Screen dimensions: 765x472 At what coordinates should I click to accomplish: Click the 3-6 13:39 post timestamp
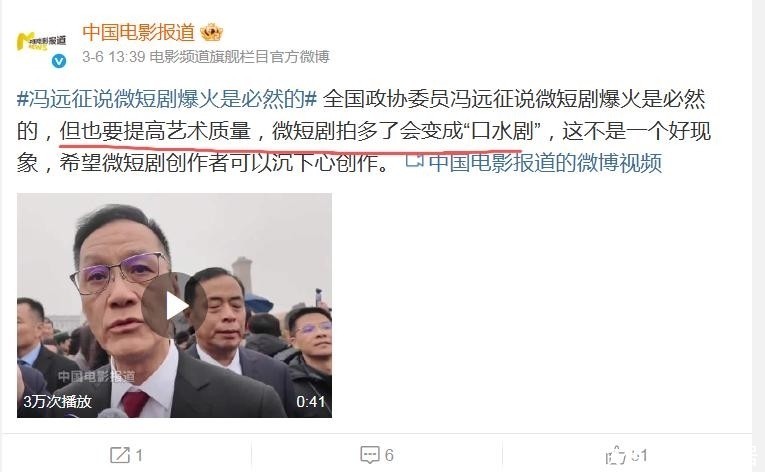point(114,57)
